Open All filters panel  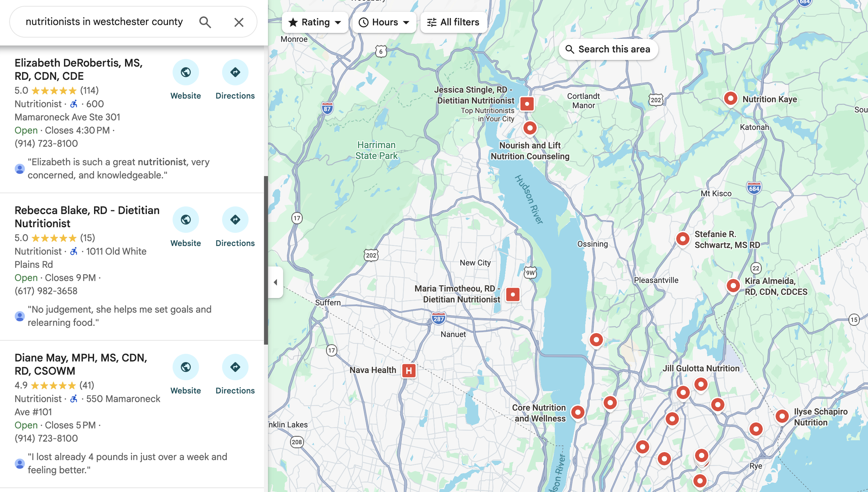tap(453, 22)
